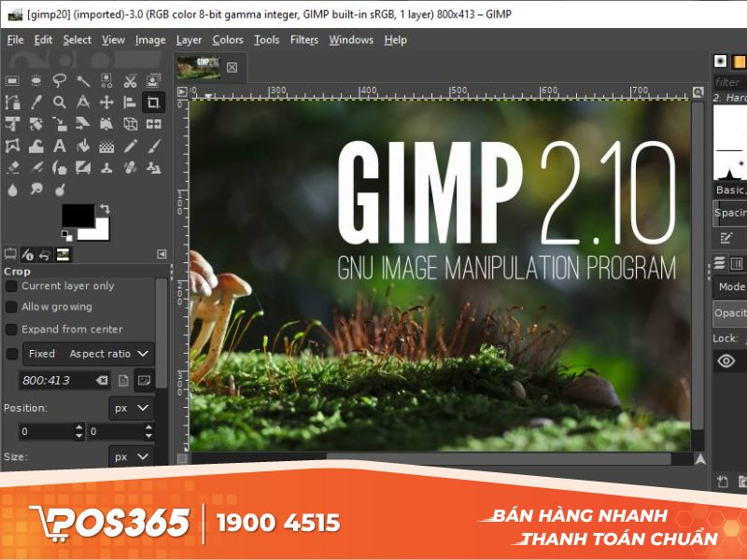Image resolution: width=747 pixels, height=560 pixels.
Task: Reset colors to default black and white
Action: pos(66,235)
